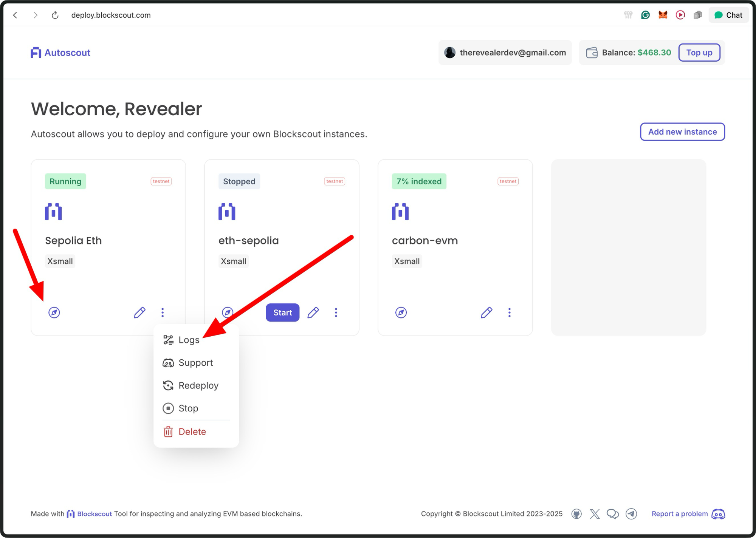Select Logs from the context menu
This screenshot has width=756, height=538.
click(189, 340)
